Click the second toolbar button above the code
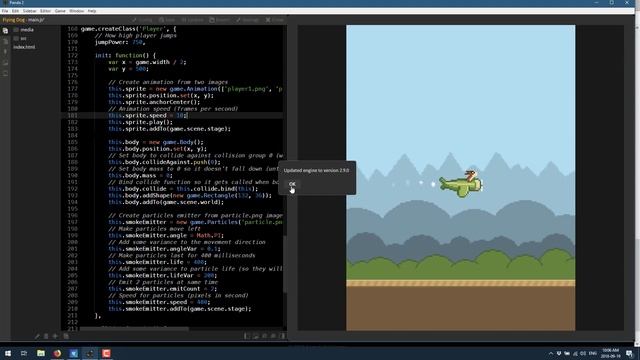This screenshot has height=360, width=640. click(x=167, y=20)
